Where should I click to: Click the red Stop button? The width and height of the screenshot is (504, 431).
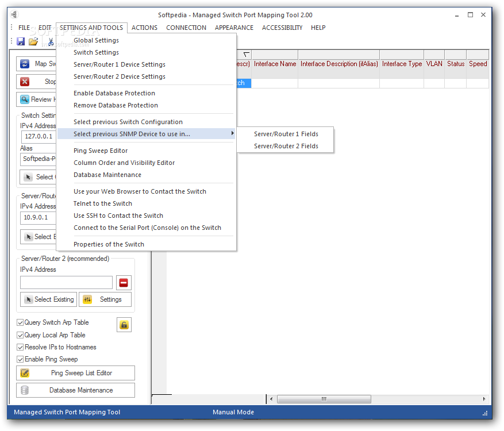36,82
